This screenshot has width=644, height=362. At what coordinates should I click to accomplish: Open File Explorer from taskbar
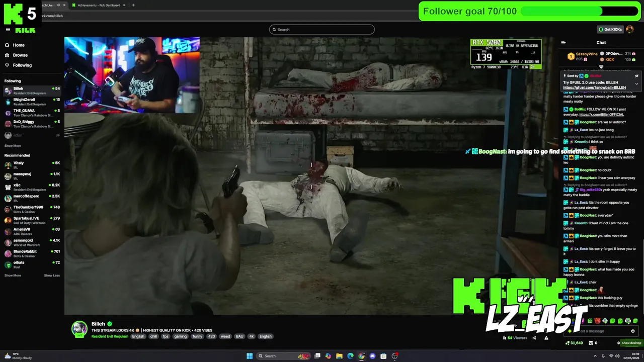(x=339, y=356)
